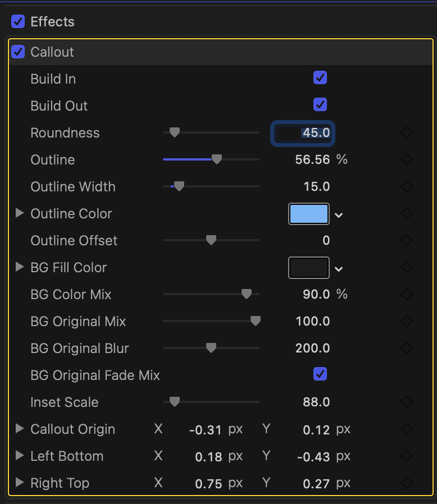This screenshot has width=437, height=504.
Task: Disable the Effects section checkbox
Action: [x=18, y=22]
